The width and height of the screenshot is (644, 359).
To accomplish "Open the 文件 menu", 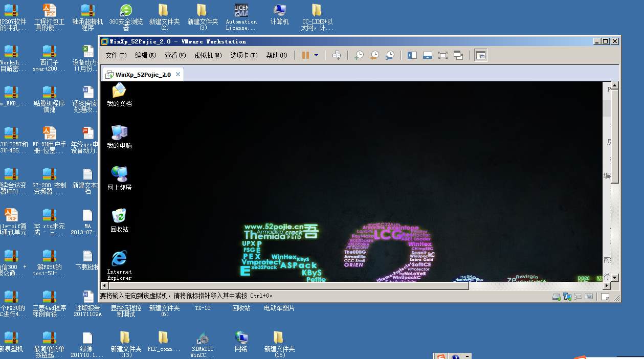I will tap(116, 55).
